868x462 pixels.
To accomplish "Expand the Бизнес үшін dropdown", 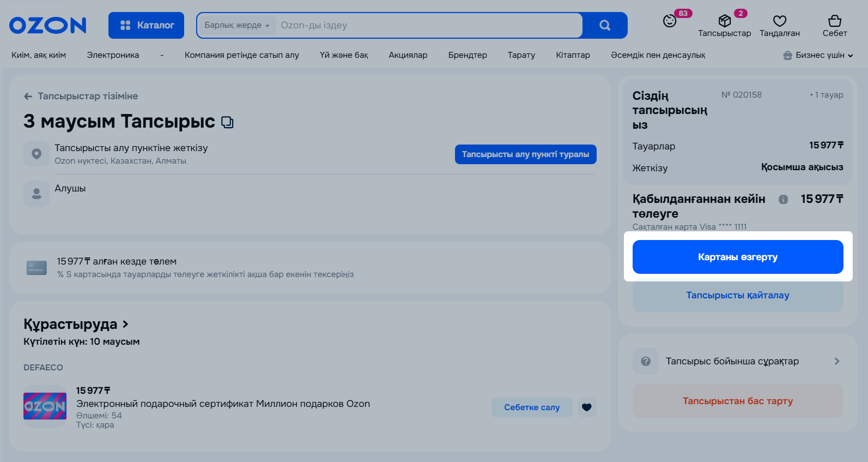I will pyautogui.click(x=818, y=55).
